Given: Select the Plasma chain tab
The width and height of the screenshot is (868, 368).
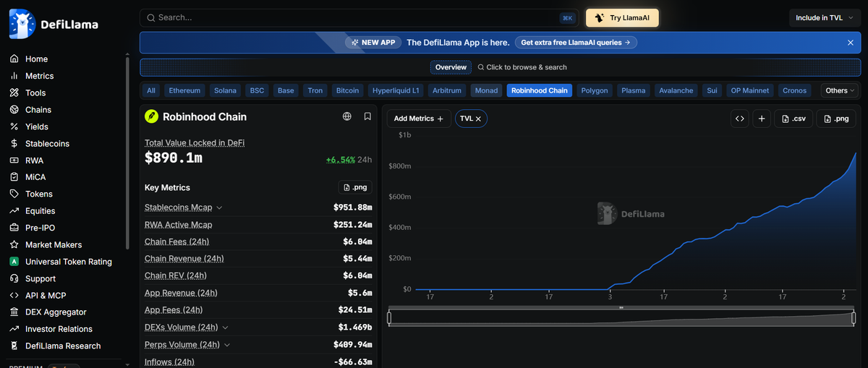Looking at the screenshot, I should pos(634,90).
